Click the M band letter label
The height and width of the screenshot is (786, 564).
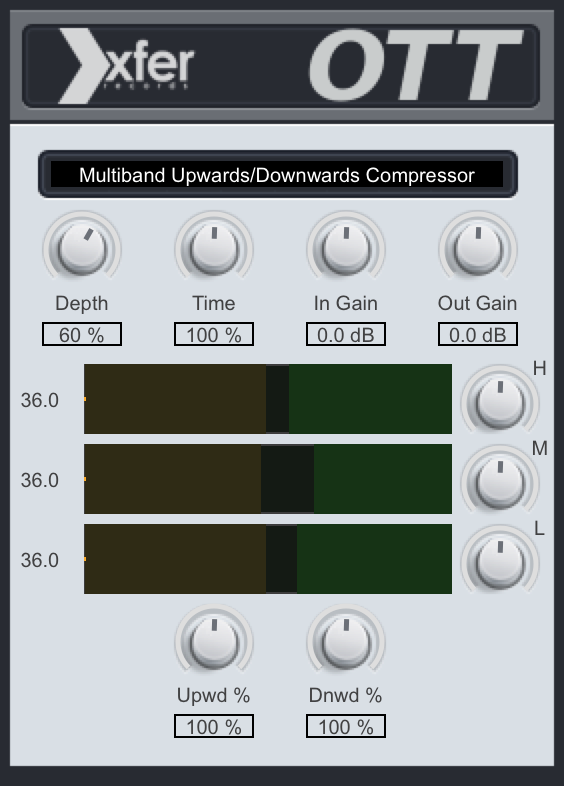(x=539, y=449)
